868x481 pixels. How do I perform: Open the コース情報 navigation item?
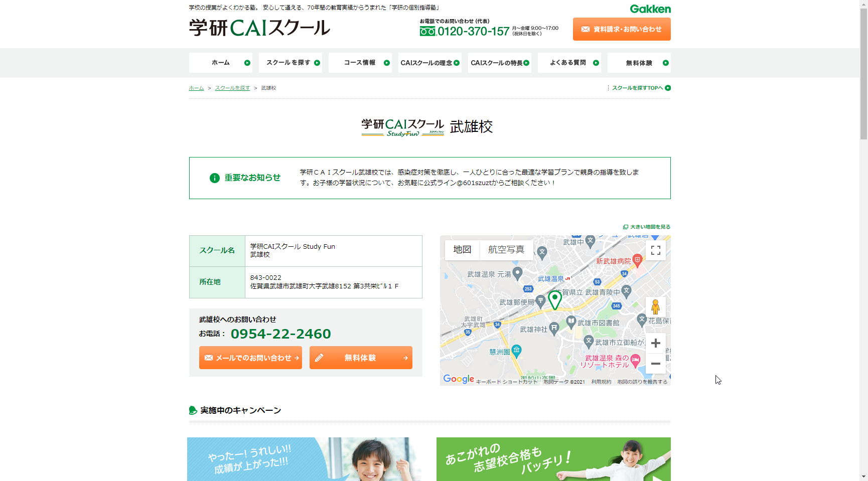(x=360, y=63)
